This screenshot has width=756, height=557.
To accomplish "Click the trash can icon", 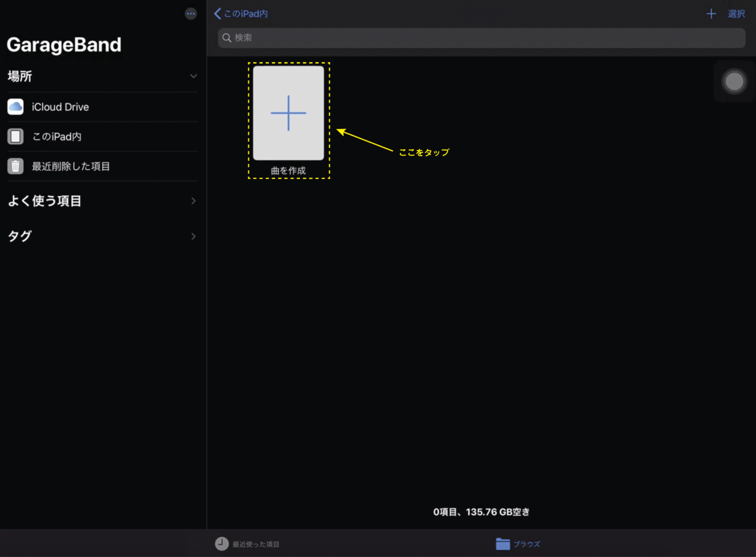I will pyautogui.click(x=16, y=166).
